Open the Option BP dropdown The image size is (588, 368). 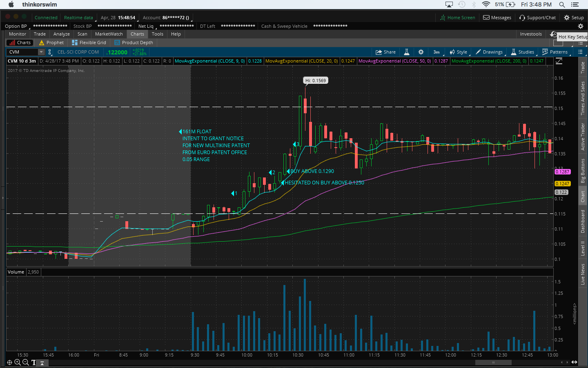(16, 26)
